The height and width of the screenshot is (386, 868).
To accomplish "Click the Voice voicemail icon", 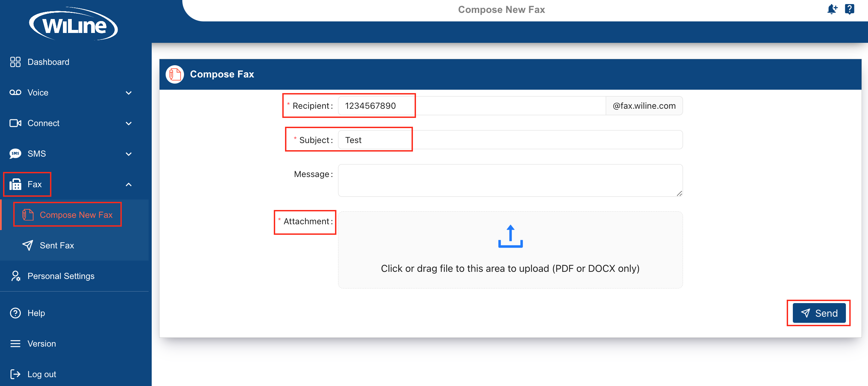I will (15, 92).
